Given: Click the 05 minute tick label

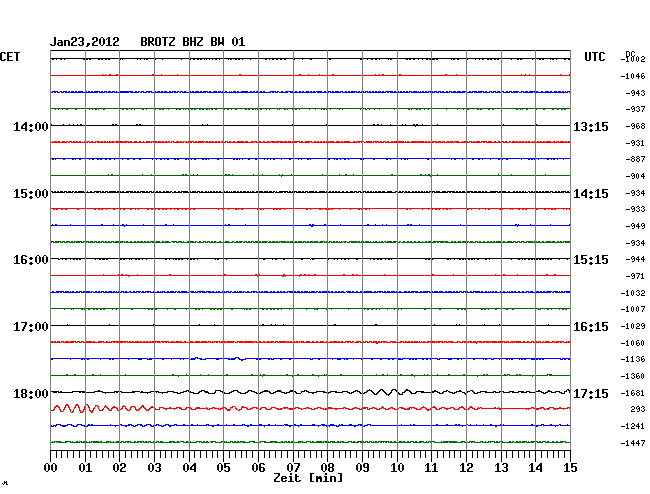Looking at the screenshot, I should [224, 467].
